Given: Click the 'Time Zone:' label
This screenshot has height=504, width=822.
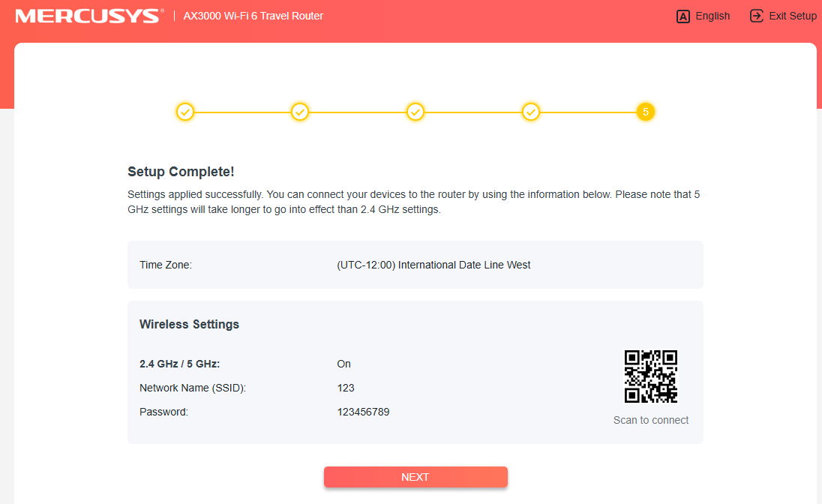Looking at the screenshot, I should click(166, 265).
